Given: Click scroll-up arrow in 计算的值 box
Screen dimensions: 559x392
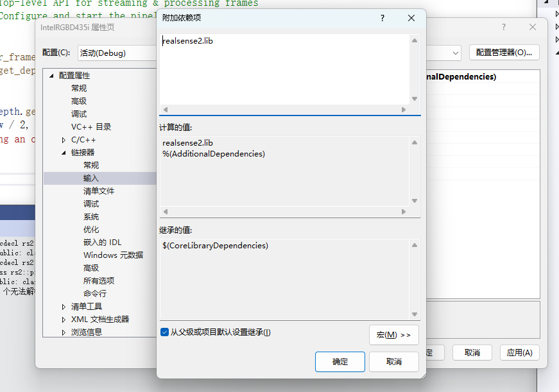Looking at the screenshot, I should coord(415,142).
